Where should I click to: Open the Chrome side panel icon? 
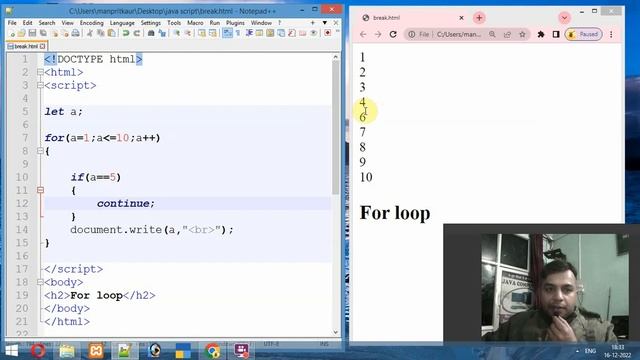tap(556, 34)
